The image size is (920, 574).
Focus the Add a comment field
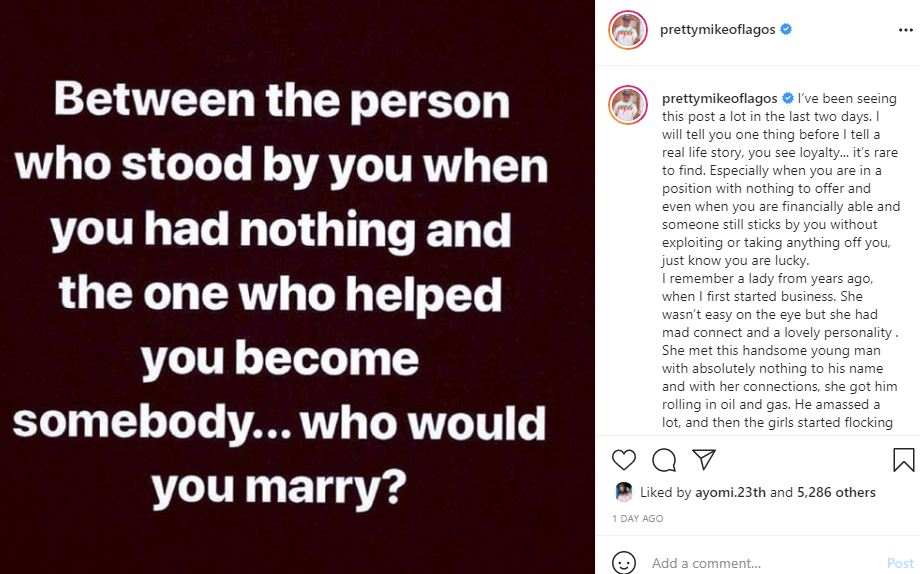[763, 563]
